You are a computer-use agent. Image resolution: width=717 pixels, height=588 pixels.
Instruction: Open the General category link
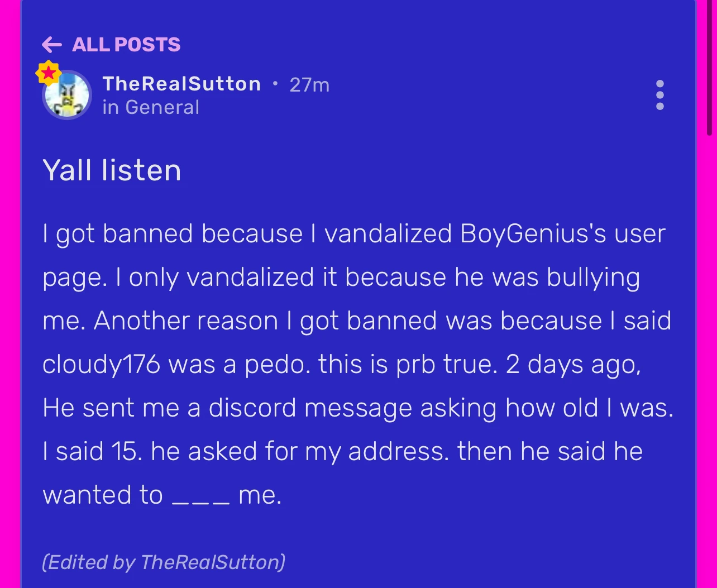[162, 107]
